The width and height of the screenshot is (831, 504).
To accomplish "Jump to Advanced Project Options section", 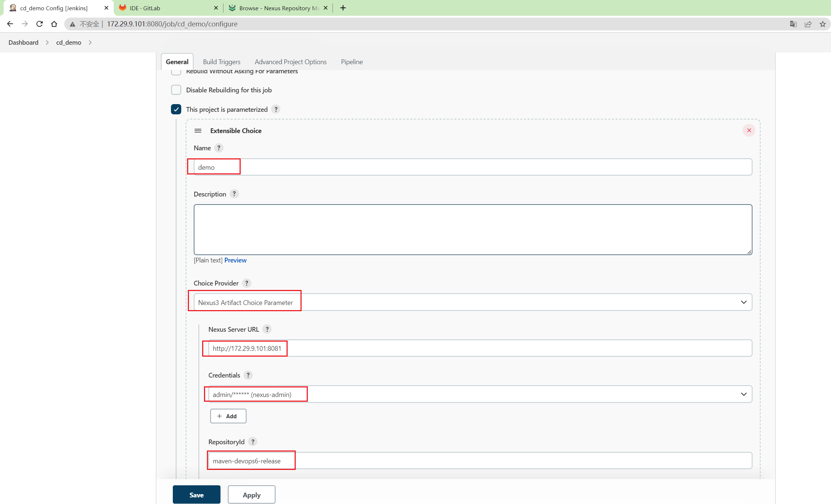I will (291, 62).
